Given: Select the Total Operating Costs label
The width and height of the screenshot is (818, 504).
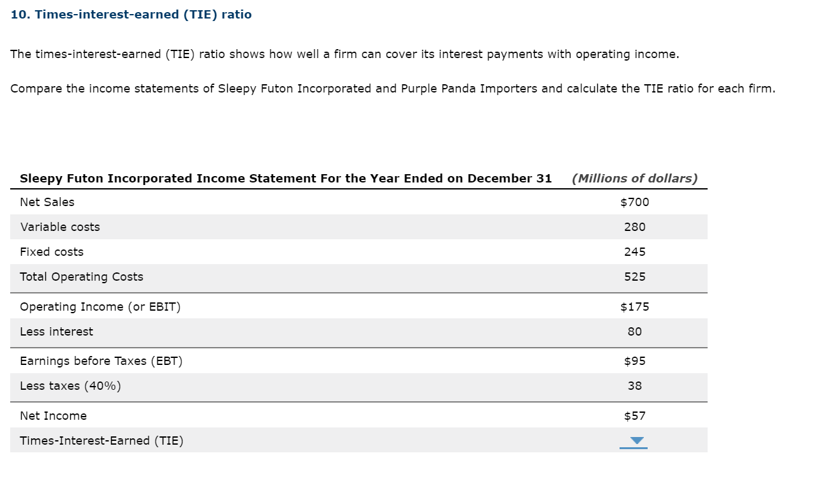Looking at the screenshot, I should point(82,277).
